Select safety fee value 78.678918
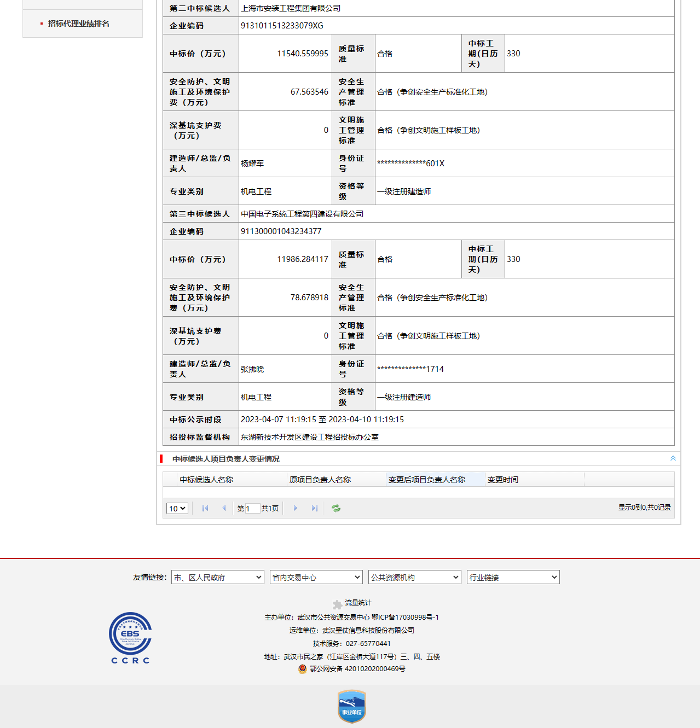The height and width of the screenshot is (728, 700). 310,298
